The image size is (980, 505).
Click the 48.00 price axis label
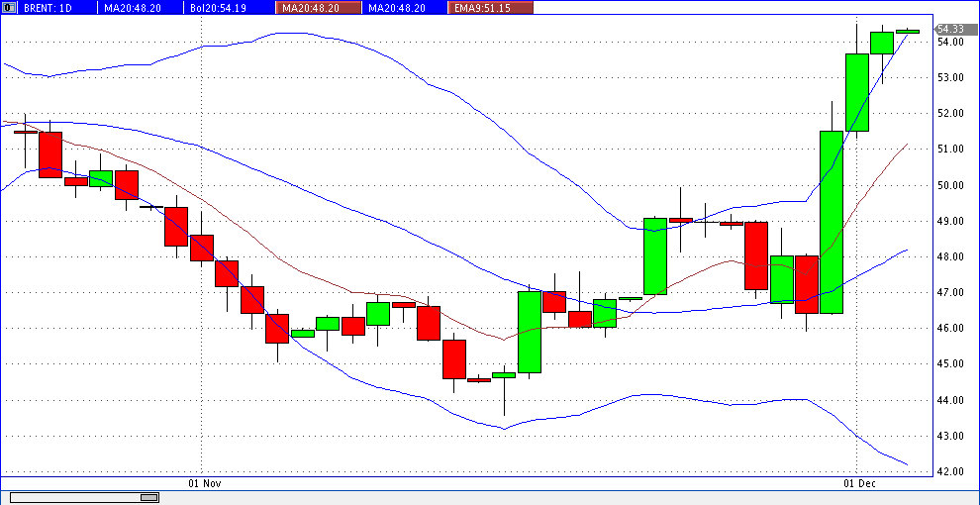[x=950, y=256]
